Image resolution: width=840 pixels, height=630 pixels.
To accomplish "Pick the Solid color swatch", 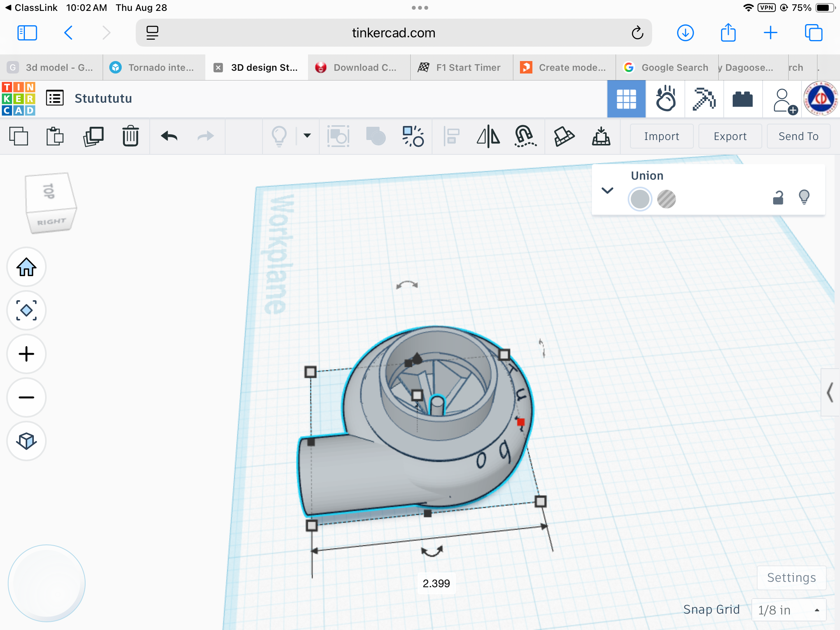I will point(640,199).
